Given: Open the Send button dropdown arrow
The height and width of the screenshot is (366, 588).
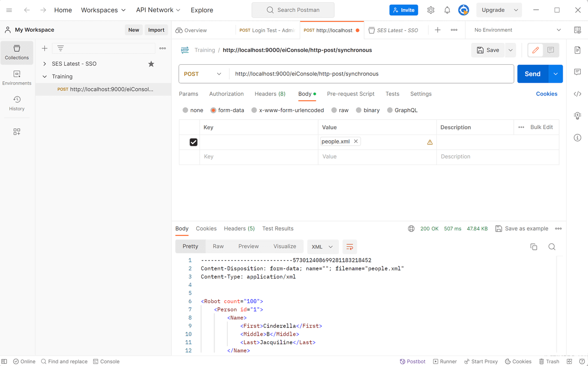Looking at the screenshot, I should click(555, 74).
